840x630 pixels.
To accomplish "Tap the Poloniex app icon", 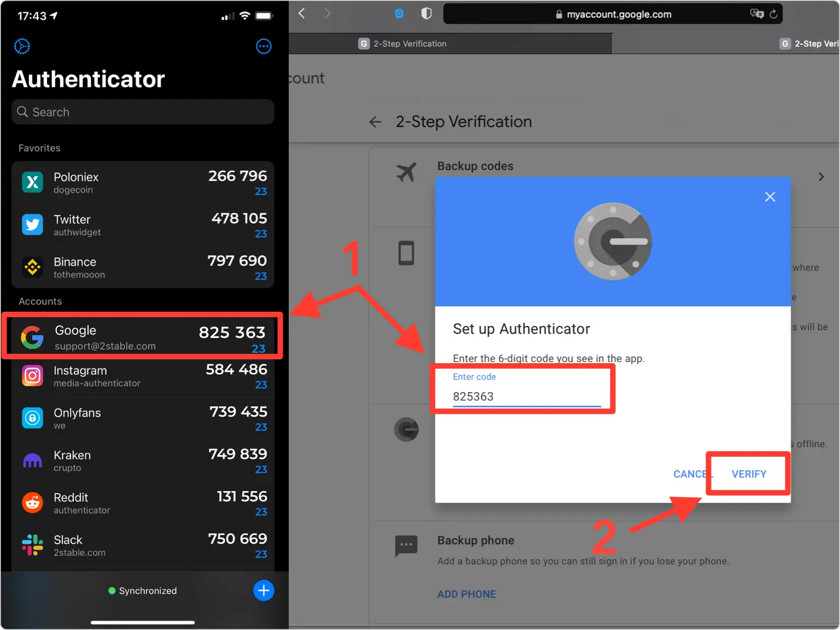I will coord(32,182).
